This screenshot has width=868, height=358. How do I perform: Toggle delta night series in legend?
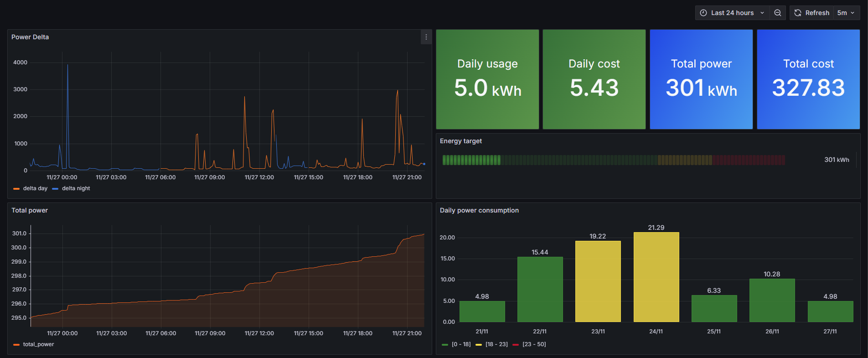click(x=76, y=188)
